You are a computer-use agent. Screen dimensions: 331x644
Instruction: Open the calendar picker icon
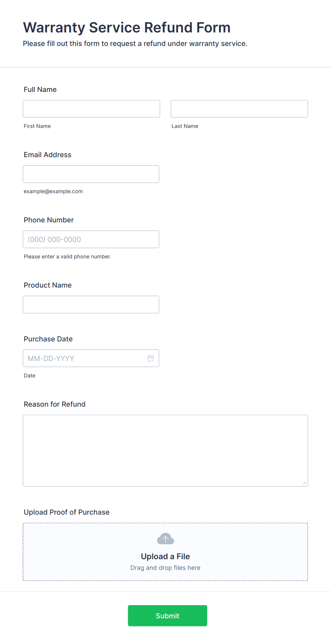151,358
